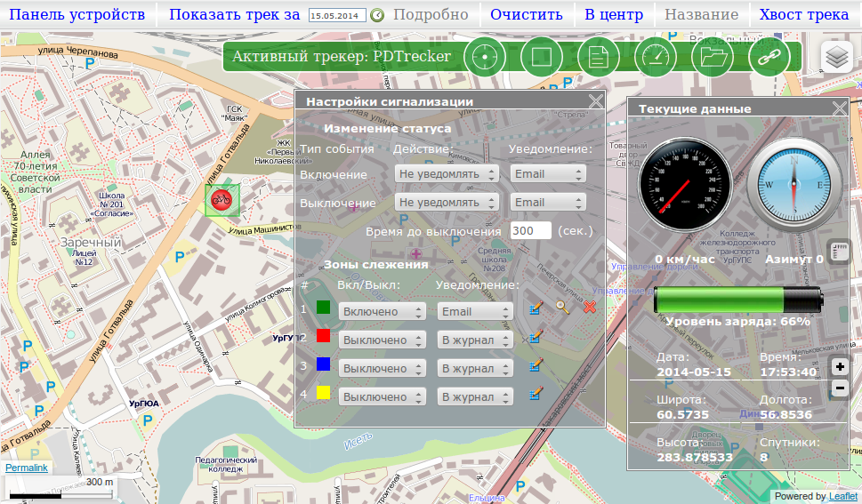Click the chain link icon in tracker bar
Image resolution: width=862 pixels, height=504 pixels.
[x=769, y=58]
